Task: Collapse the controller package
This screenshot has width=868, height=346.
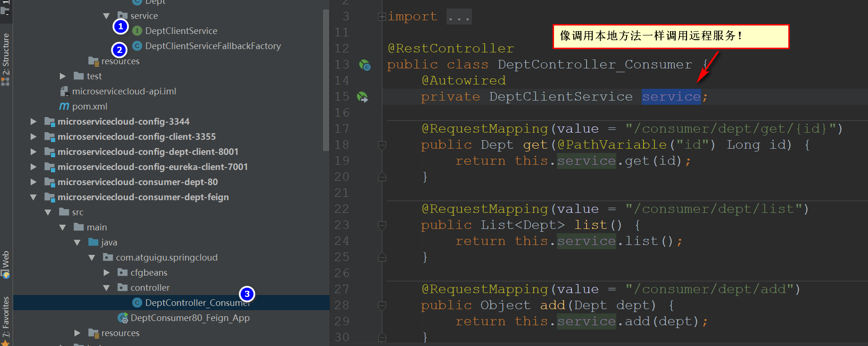Action: [107, 287]
